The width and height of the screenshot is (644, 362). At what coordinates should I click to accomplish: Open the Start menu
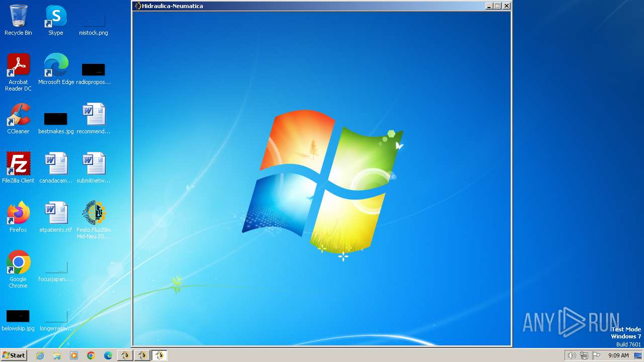tap(14, 355)
